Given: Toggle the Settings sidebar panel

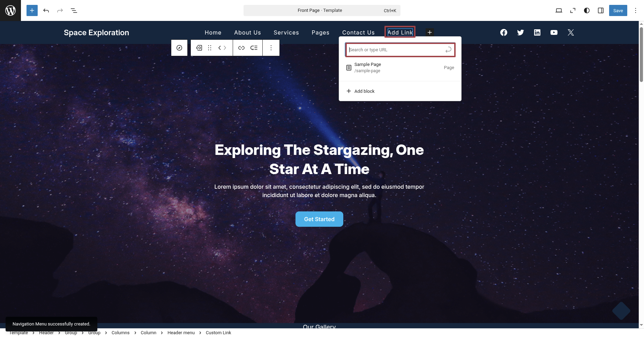Looking at the screenshot, I should click(600, 10).
